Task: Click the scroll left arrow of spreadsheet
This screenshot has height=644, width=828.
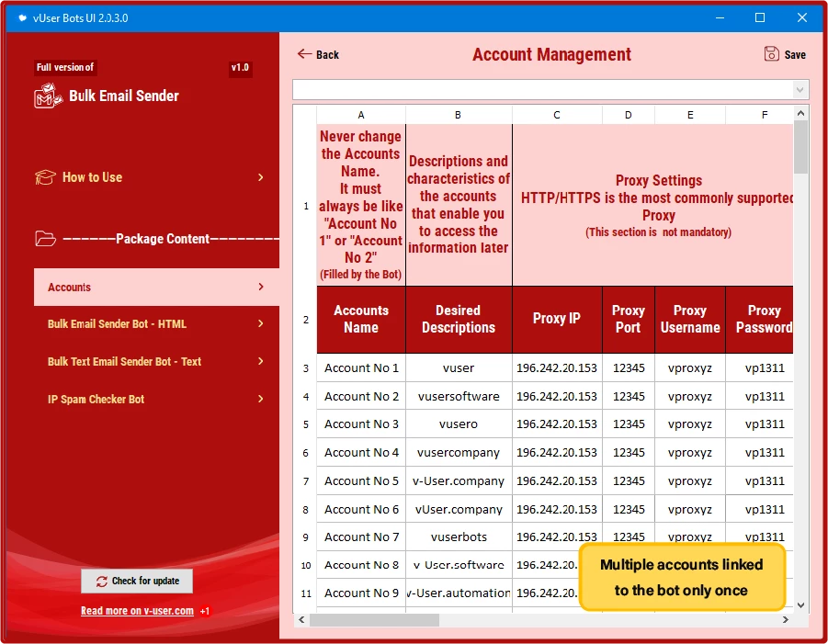Action: pos(301,620)
